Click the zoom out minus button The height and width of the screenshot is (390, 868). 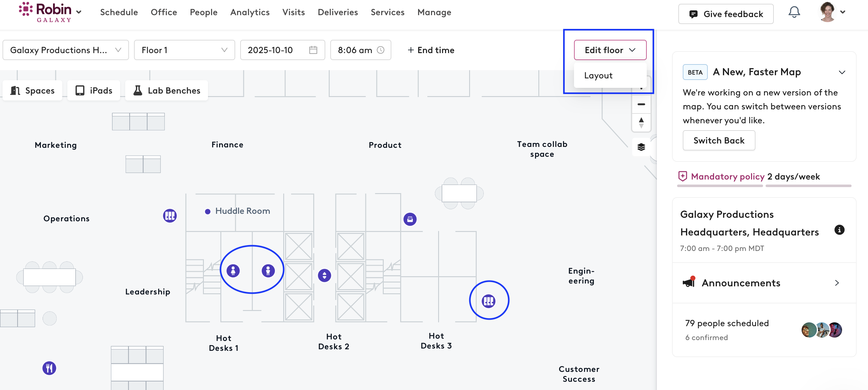click(641, 104)
